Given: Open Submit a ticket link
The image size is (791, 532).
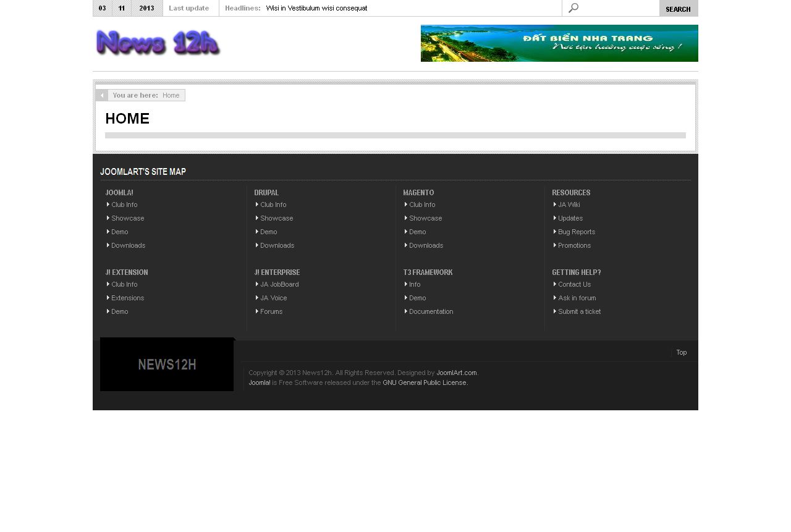Looking at the screenshot, I should coord(580,311).
